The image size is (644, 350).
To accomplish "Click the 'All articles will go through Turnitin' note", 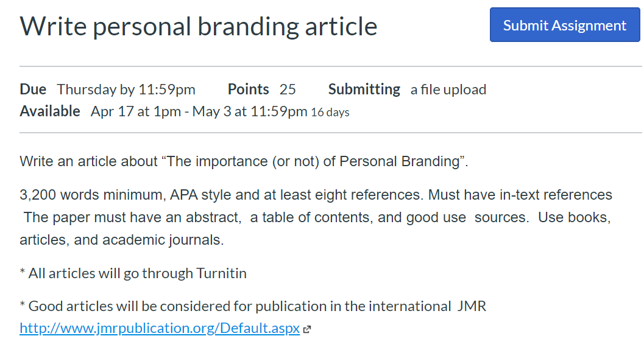I will point(133,273).
